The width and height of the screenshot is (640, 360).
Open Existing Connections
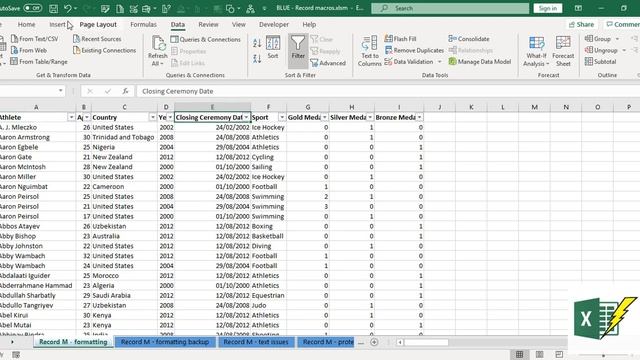(104, 50)
